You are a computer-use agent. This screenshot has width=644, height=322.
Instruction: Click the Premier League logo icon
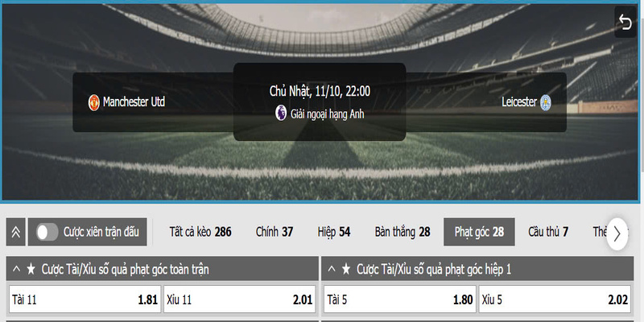pos(281,113)
